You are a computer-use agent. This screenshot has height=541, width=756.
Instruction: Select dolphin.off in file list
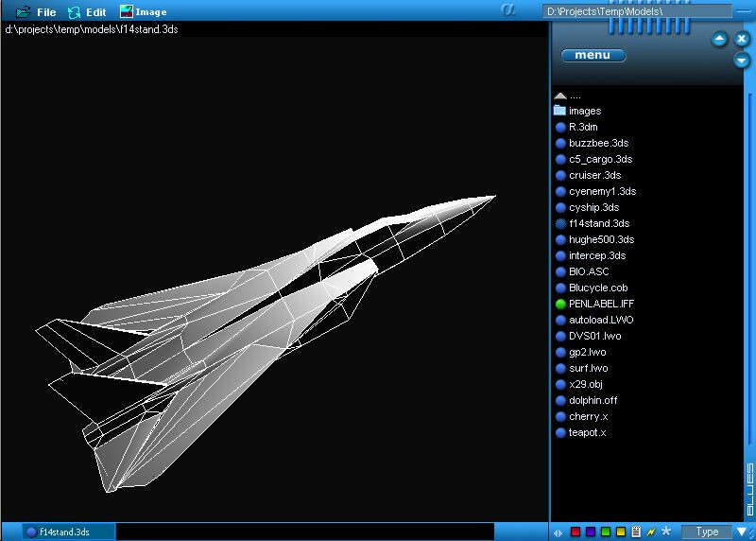(x=586, y=400)
